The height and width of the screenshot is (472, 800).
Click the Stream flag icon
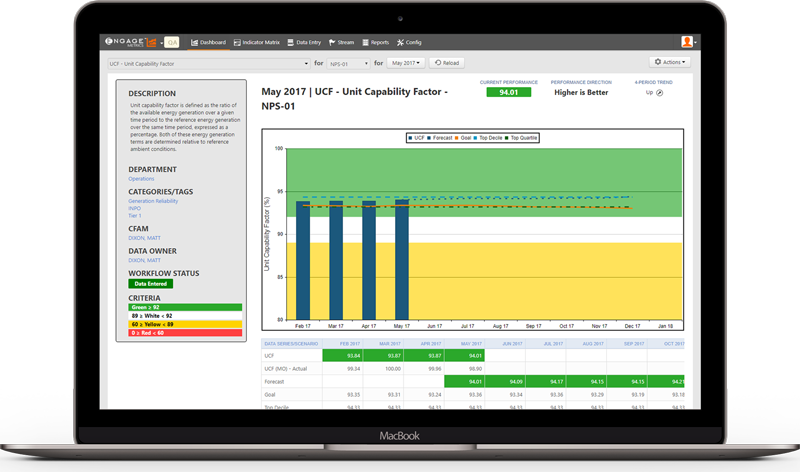coord(333,43)
